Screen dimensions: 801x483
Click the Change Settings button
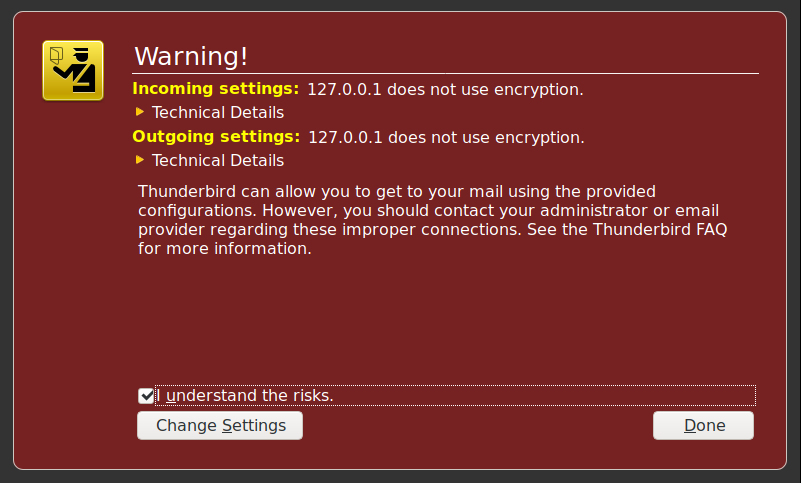click(x=220, y=426)
